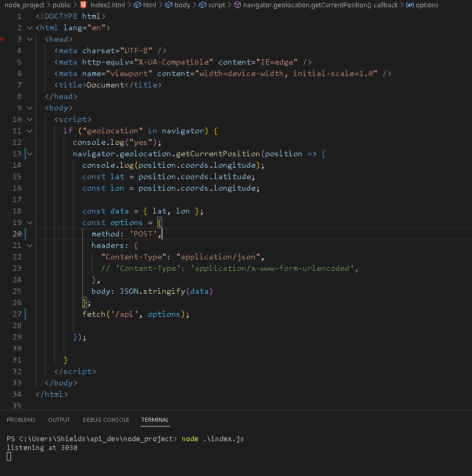The width and height of the screenshot is (472, 476).
Task: Toggle the breakpoint dot on line 3
Action: tap(3, 39)
